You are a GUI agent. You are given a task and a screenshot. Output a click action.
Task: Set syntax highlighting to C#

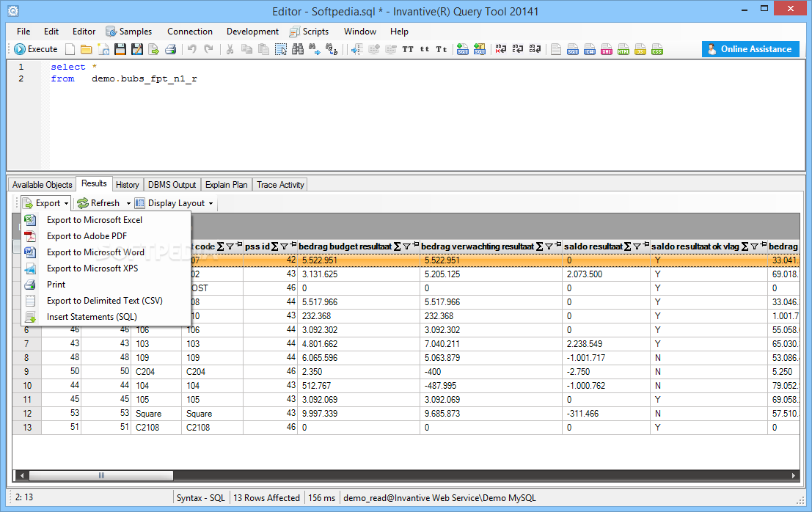click(589, 49)
